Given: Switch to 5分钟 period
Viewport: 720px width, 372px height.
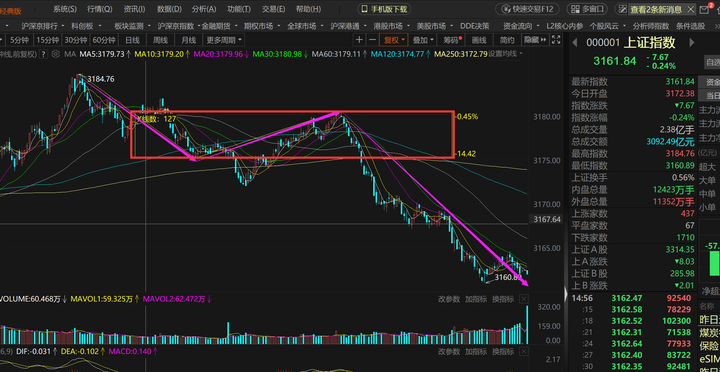Looking at the screenshot, I should 19,40.
